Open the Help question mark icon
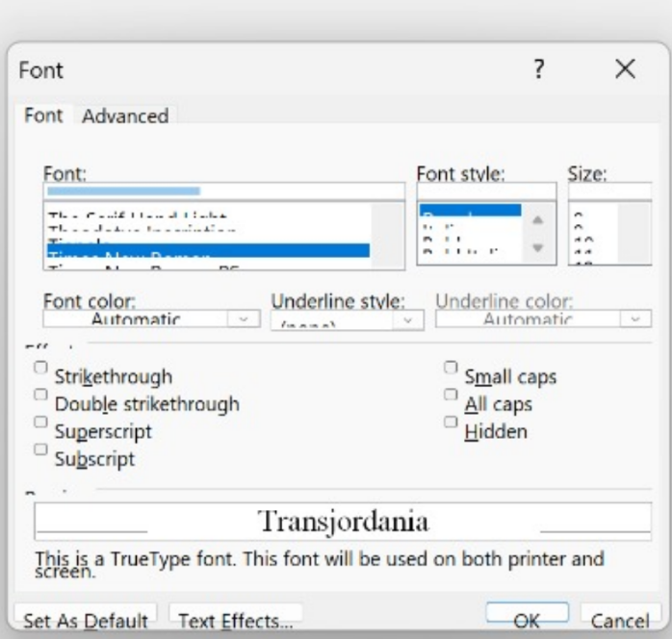Viewport: 672px width, 639px height. click(539, 69)
